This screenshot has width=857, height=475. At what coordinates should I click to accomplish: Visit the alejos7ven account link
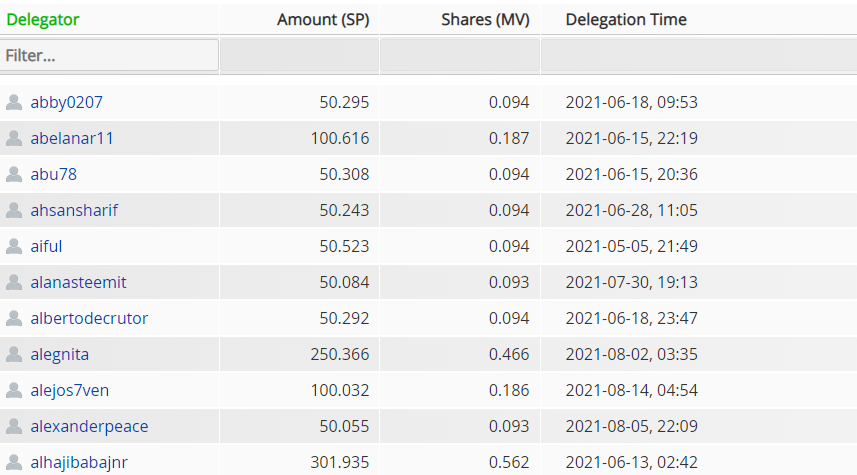pos(72,390)
